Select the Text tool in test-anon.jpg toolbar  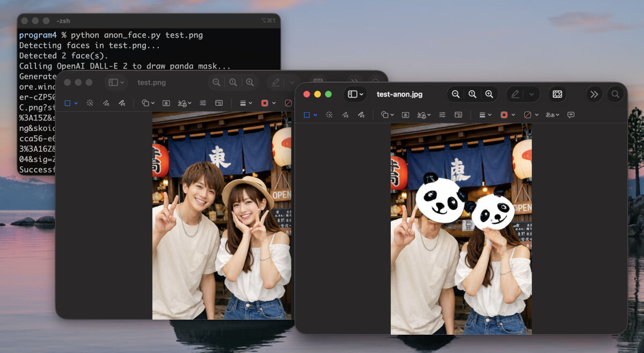pos(405,115)
